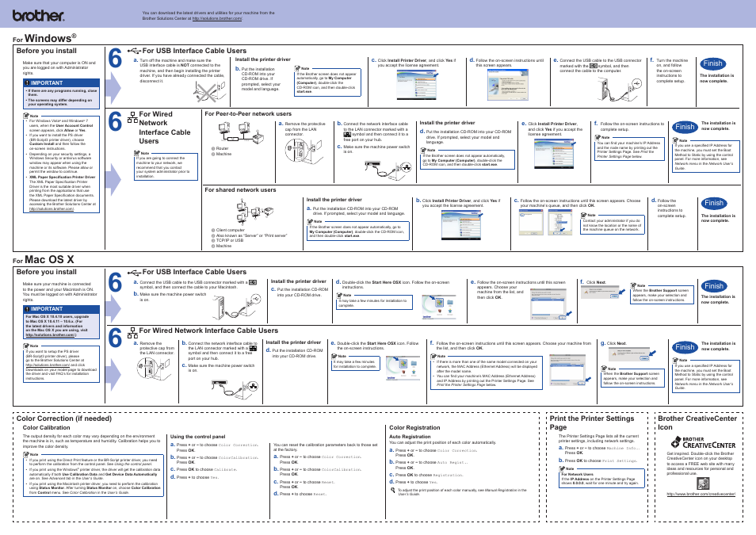
Task: Open the solutions.brother.com link in Mac PS driver note
Action: coord(48,365)
